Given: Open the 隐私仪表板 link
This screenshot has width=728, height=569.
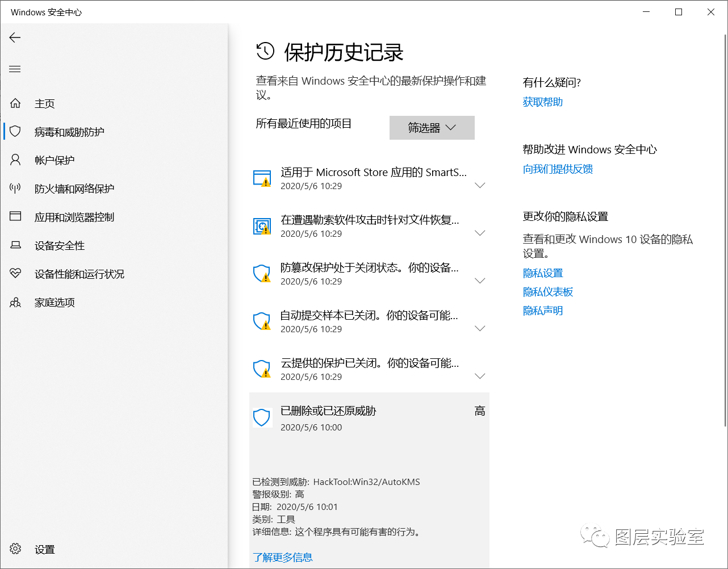Looking at the screenshot, I should click(548, 292).
